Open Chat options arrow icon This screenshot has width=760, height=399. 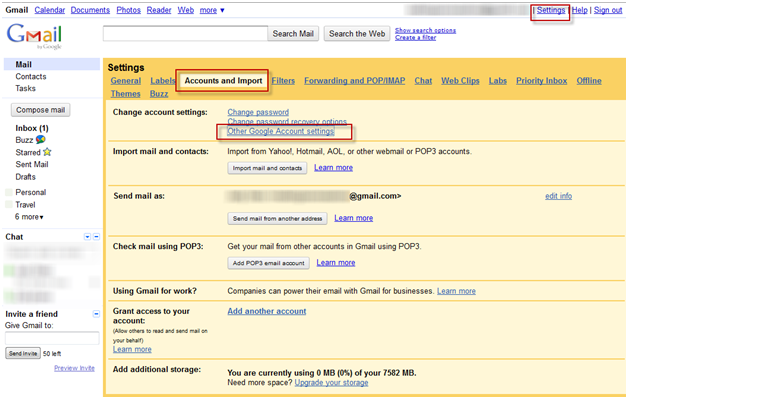87,237
